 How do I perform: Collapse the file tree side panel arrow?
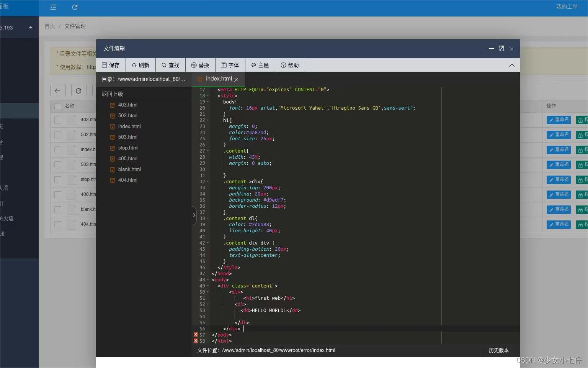pos(194,215)
